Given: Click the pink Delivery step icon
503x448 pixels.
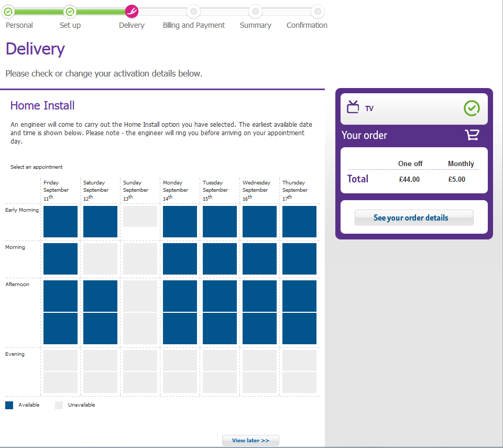Looking at the screenshot, I should coord(132,11).
